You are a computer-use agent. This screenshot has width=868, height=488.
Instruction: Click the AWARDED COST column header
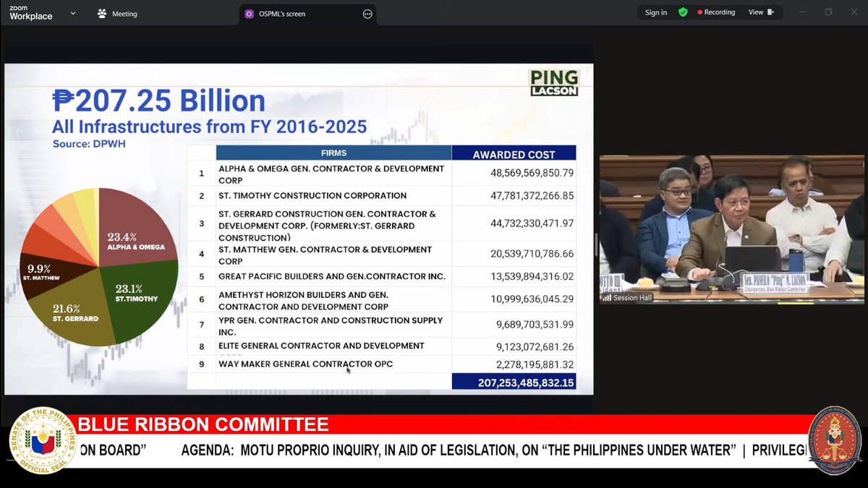click(514, 154)
